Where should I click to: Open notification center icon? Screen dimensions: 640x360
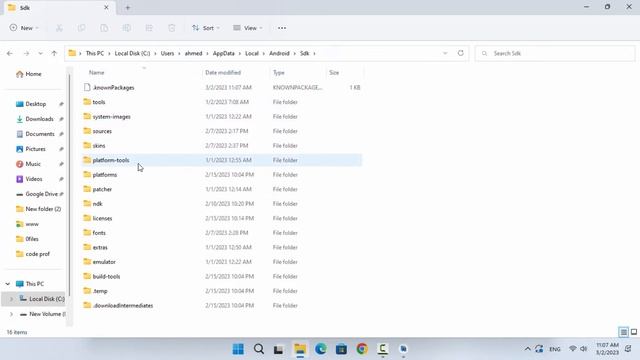point(628,349)
